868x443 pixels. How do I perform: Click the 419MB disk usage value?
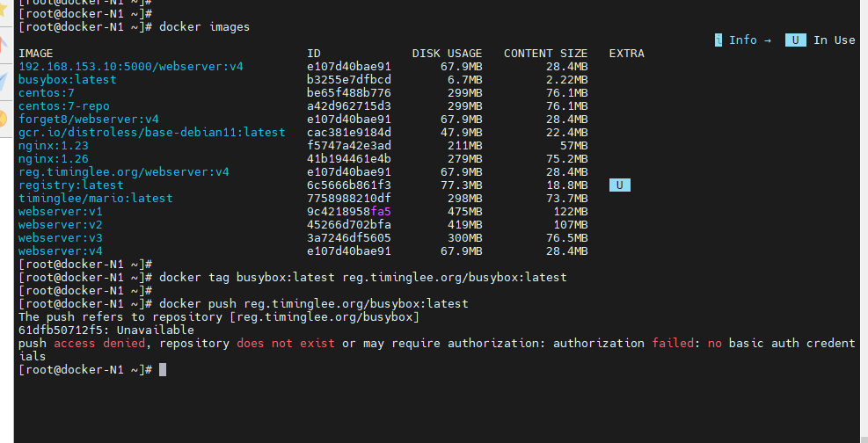point(465,224)
